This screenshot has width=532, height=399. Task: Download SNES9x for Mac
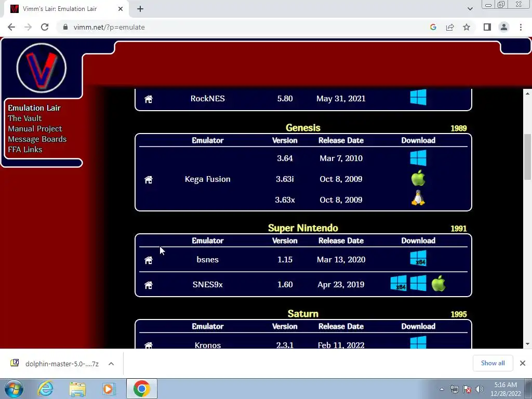[x=438, y=283]
